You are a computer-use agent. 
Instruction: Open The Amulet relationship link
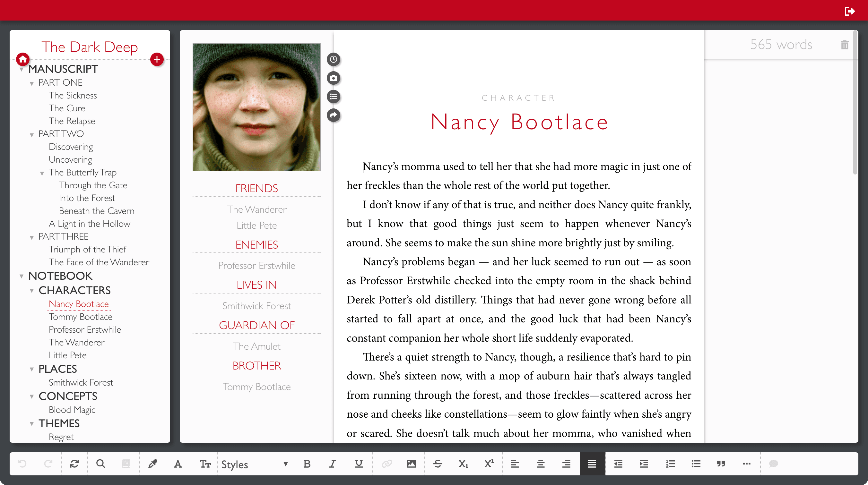click(x=256, y=346)
